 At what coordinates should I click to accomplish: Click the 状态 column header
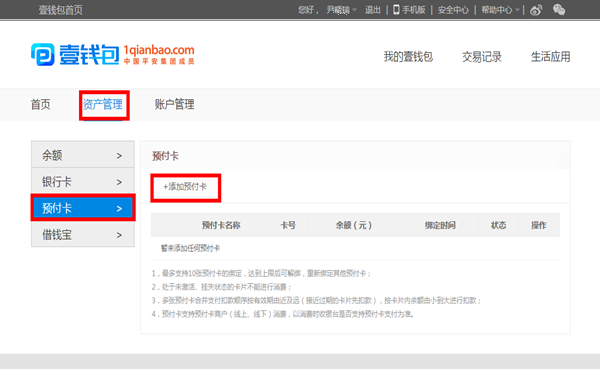pos(499,225)
